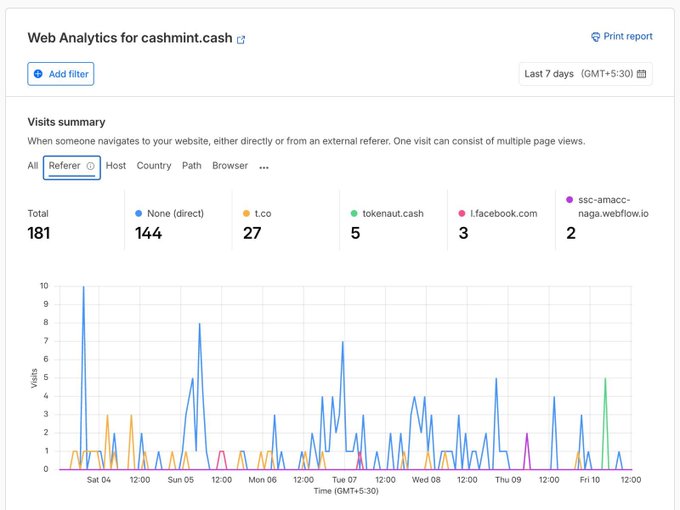680x510 pixels.
Task: Click Print report link
Action: coord(622,36)
